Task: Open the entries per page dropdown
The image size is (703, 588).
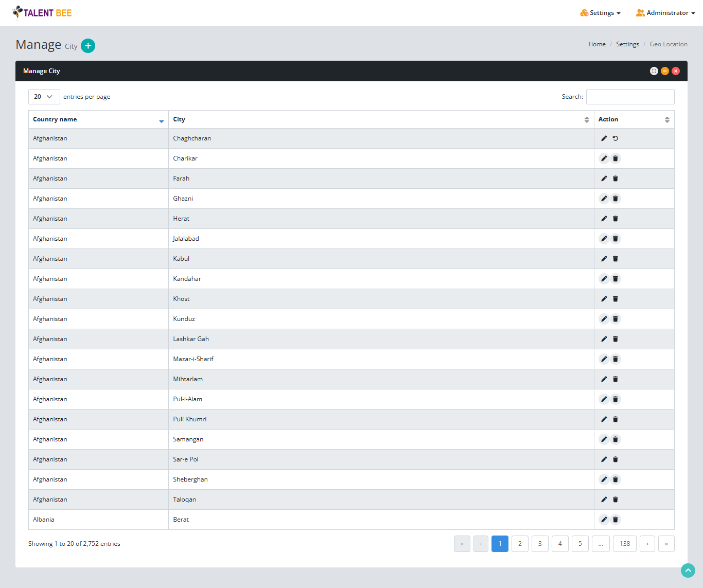Action: [44, 96]
